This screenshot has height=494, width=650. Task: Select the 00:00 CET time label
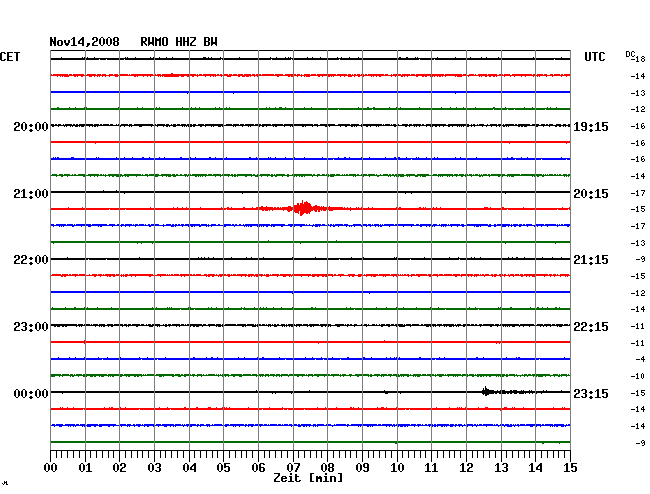(x=31, y=393)
